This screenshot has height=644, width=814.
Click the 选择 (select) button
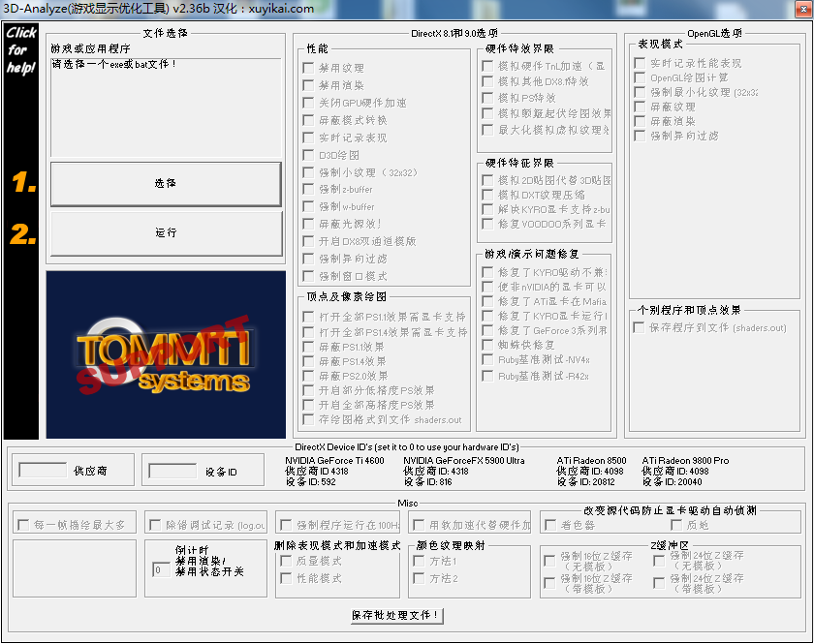166,184
